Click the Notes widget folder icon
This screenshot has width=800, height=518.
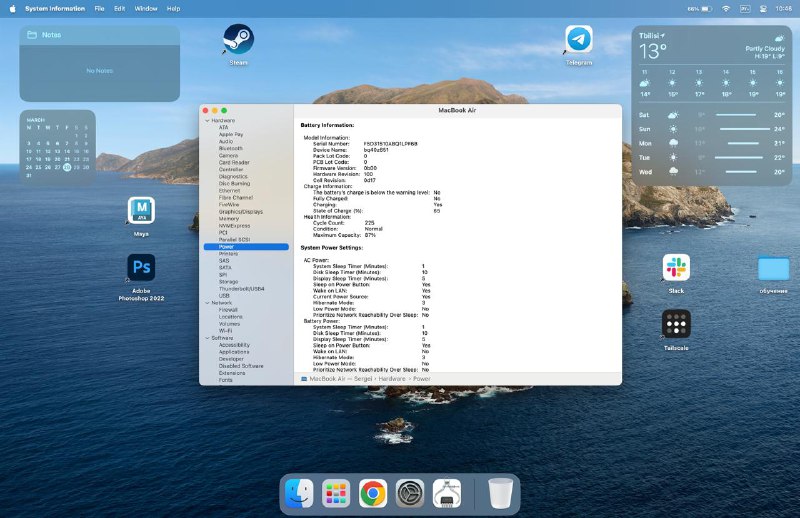(32, 35)
